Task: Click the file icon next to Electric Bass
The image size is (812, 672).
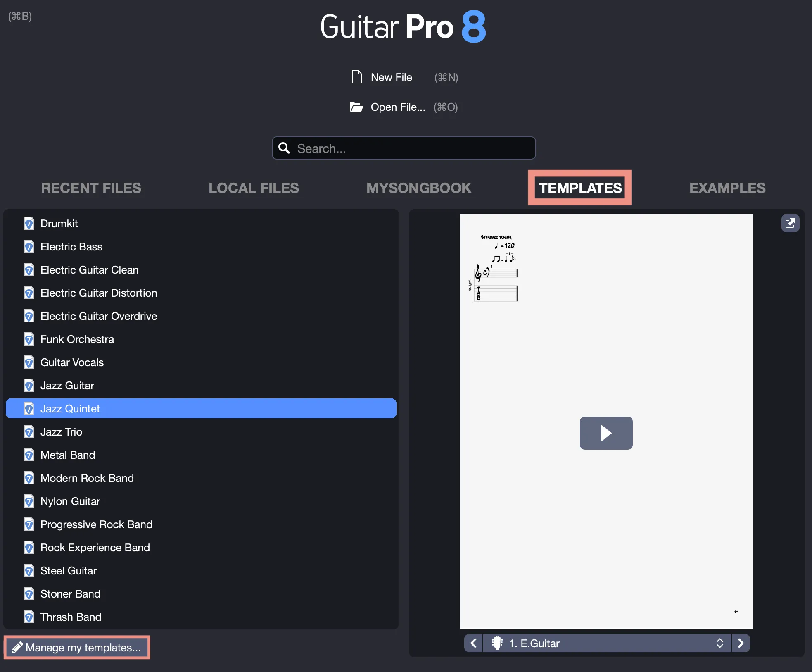Action: 29,247
